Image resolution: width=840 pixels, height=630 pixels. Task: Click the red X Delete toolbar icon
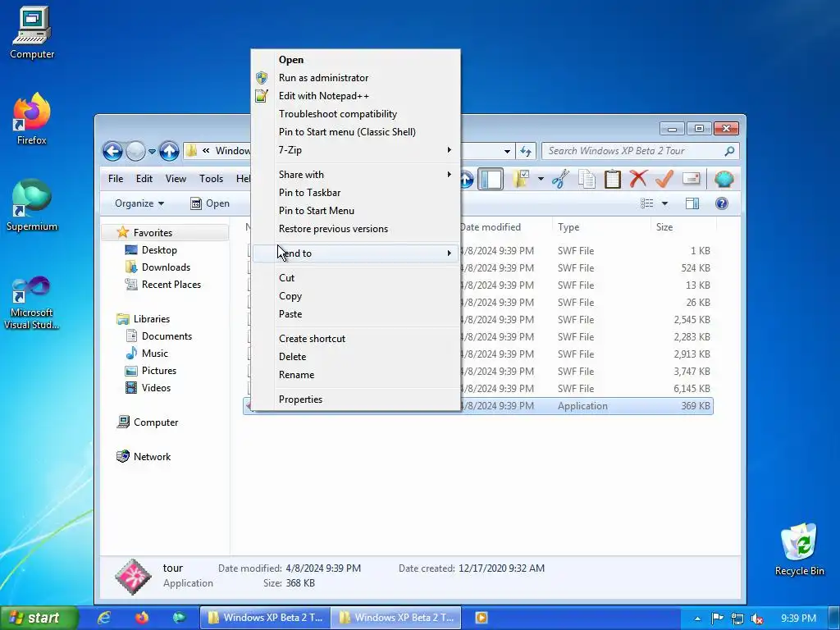tap(638, 179)
